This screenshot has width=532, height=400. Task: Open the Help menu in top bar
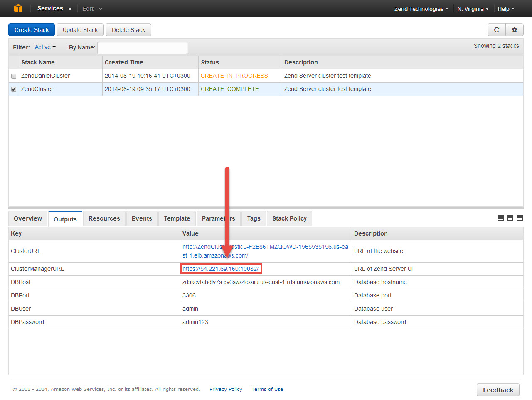506,9
